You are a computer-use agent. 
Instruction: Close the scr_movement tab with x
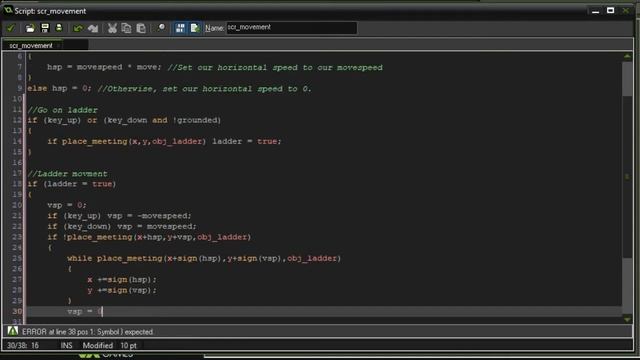(58, 46)
